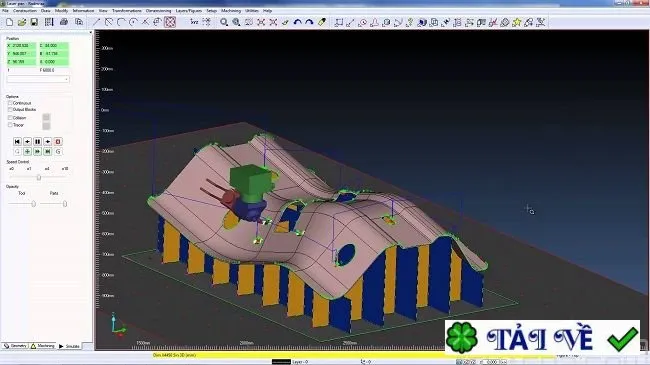Stop the simulation with red square button

coord(58,142)
